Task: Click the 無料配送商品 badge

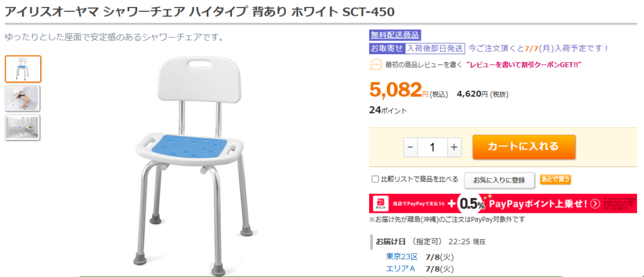Action: [395, 35]
